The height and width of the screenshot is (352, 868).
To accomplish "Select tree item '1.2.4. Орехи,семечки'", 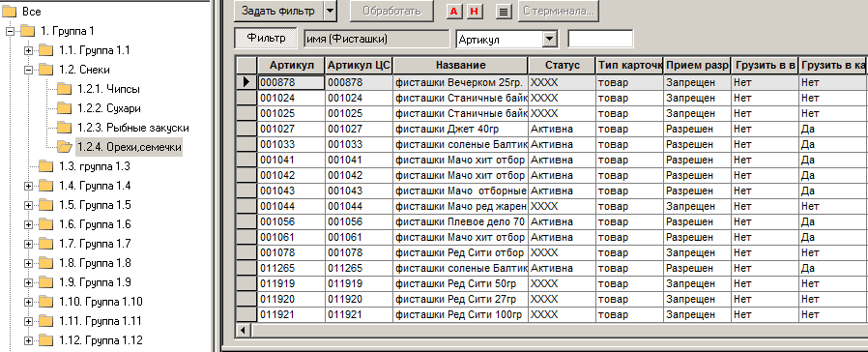I will click(130, 147).
